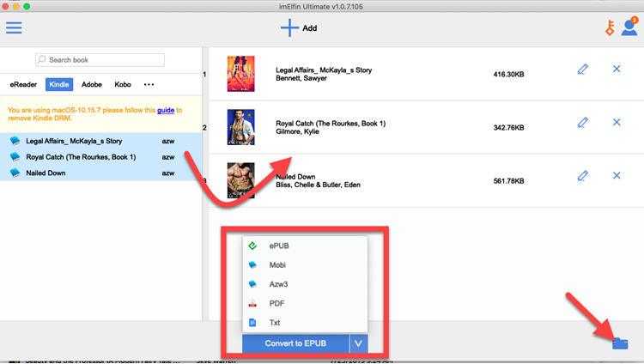Open the user account icon
The width and height of the screenshot is (644, 364).
point(629,27)
